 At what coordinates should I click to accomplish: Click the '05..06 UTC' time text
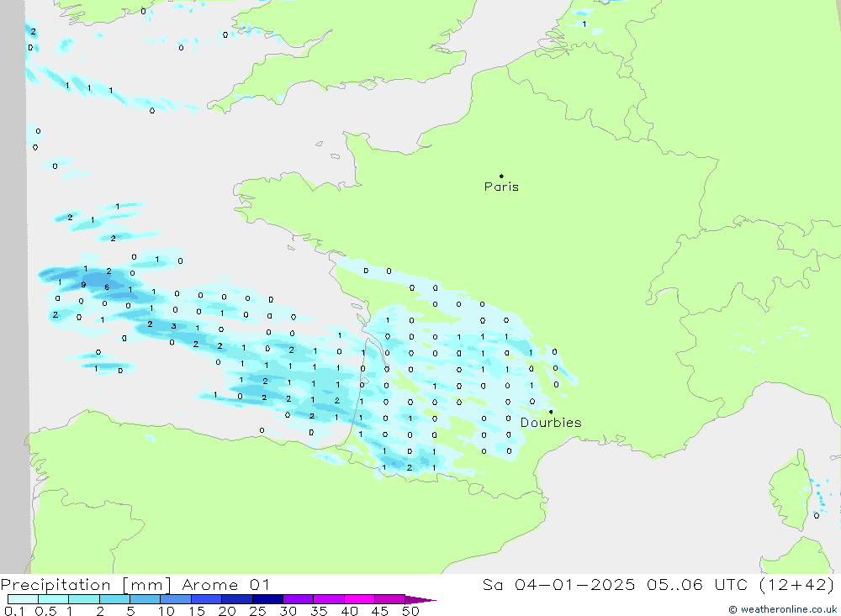click(696, 585)
